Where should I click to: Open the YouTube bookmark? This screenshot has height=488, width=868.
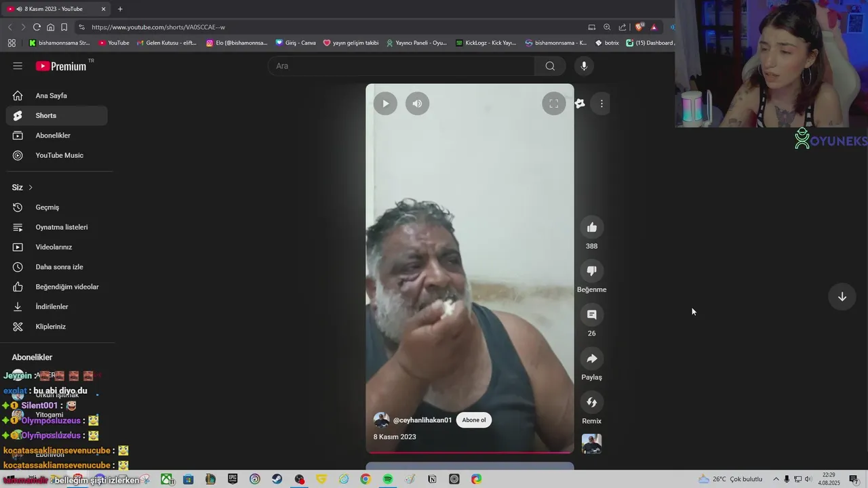114,43
